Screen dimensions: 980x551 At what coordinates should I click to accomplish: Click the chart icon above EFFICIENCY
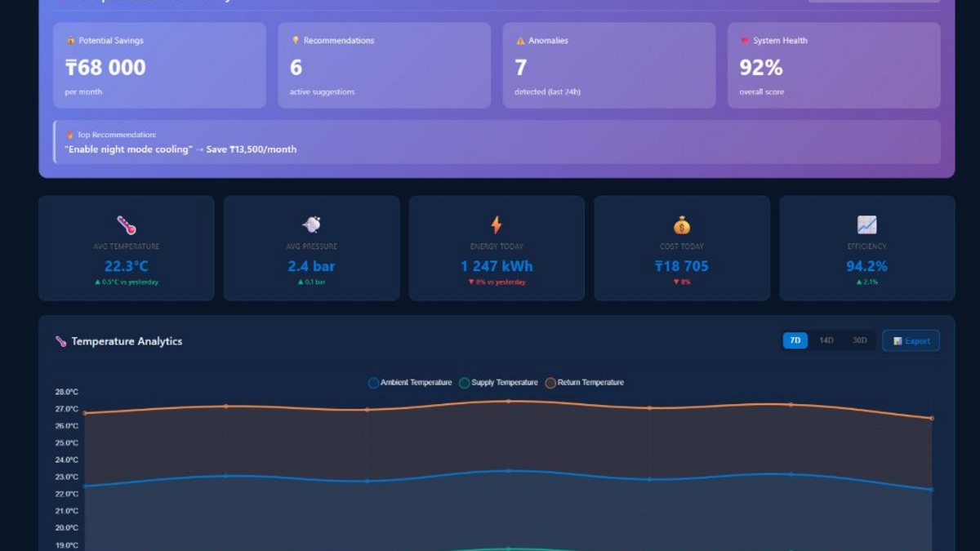[866, 225]
